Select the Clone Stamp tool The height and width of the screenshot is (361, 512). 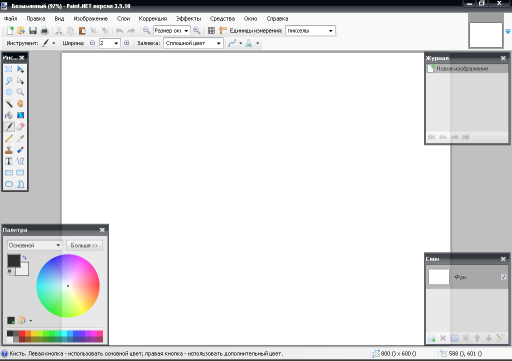pyautogui.click(x=9, y=150)
